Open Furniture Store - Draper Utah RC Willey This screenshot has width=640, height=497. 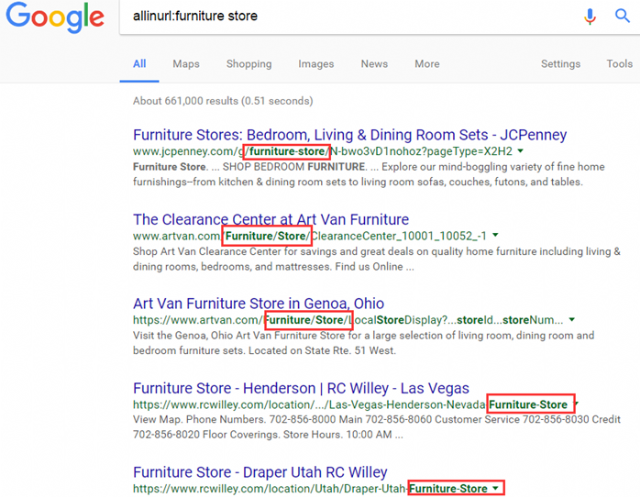pos(260,473)
